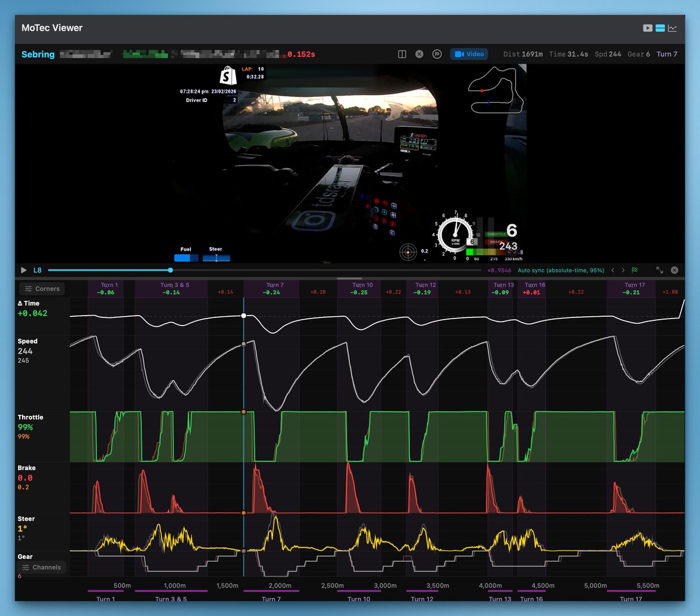Click the +0.20 gap segment after Turn 7
Image resolution: width=700 pixels, height=616 pixels.
click(x=318, y=292)
